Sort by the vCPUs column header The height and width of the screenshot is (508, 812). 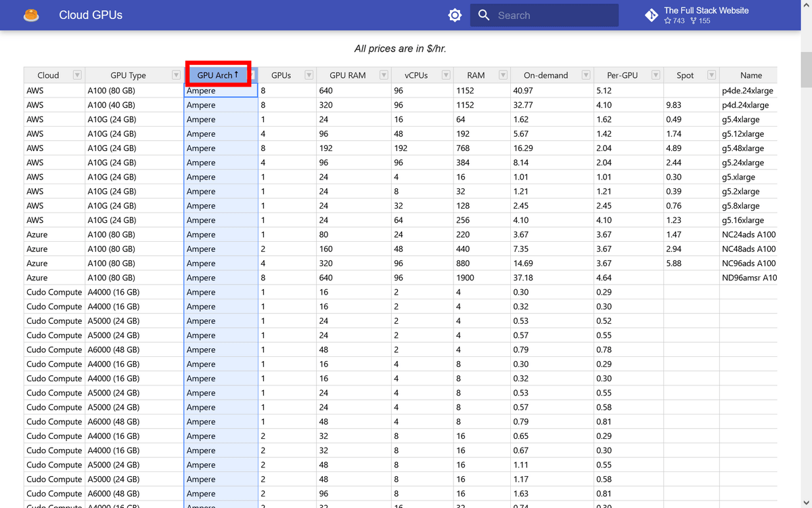tap(415, 75)
